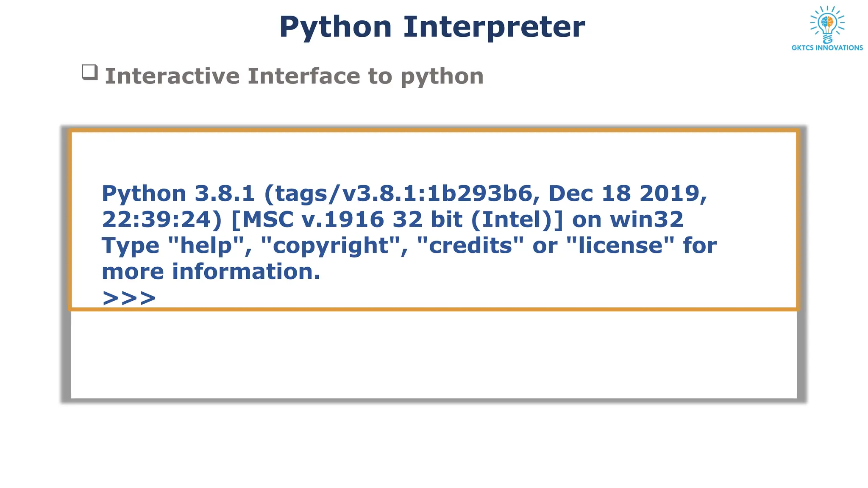This screenshot has height=488, width=868.
Task: Click the 'more information.' text
Action: (x=211, y=272)
